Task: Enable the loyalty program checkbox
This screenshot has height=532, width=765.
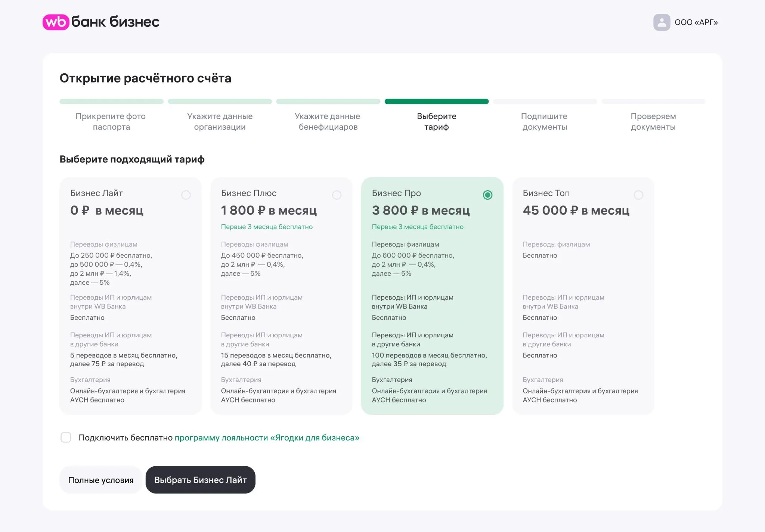Action: 66,437
